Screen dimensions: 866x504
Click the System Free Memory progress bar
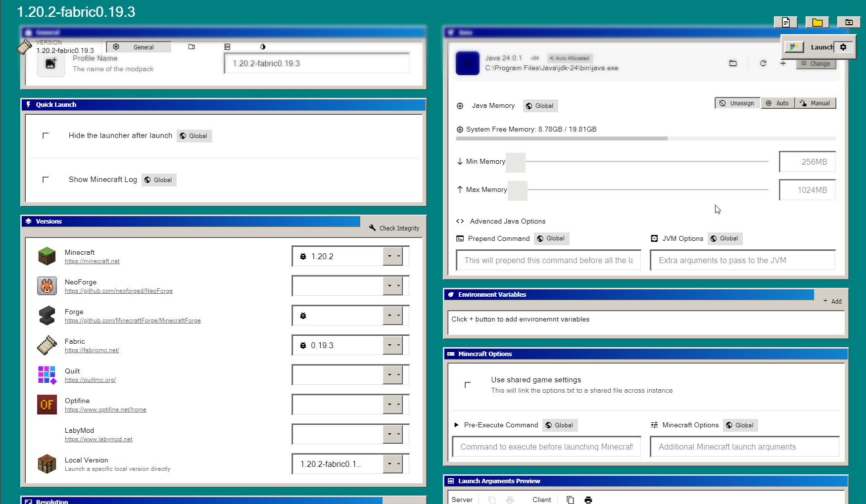(x=646, y=138)
